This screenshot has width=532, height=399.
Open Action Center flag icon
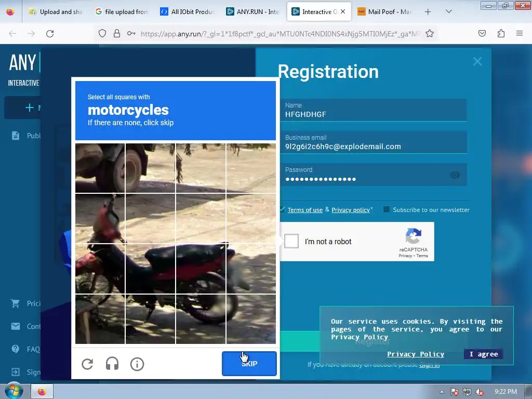pyautogui.click(x=455, y=392)
